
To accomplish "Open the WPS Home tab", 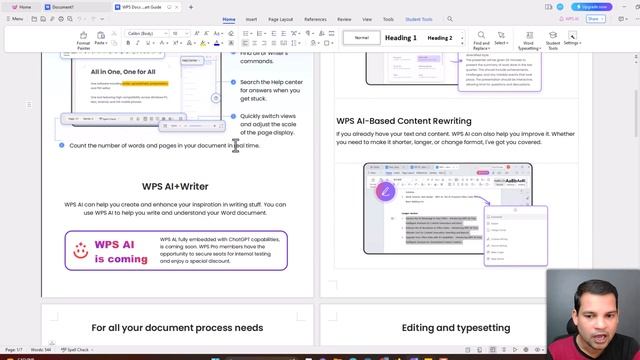I will click(21, 7).
